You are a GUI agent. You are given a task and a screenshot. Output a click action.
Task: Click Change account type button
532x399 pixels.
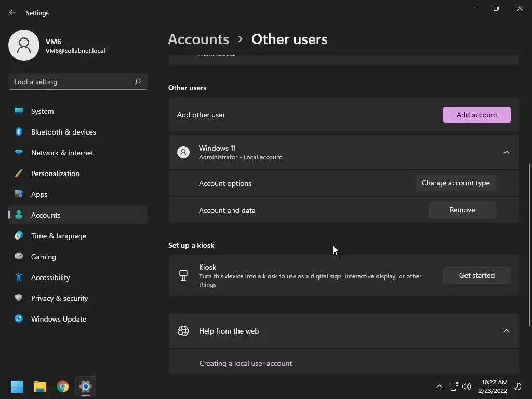coord(456,183)
